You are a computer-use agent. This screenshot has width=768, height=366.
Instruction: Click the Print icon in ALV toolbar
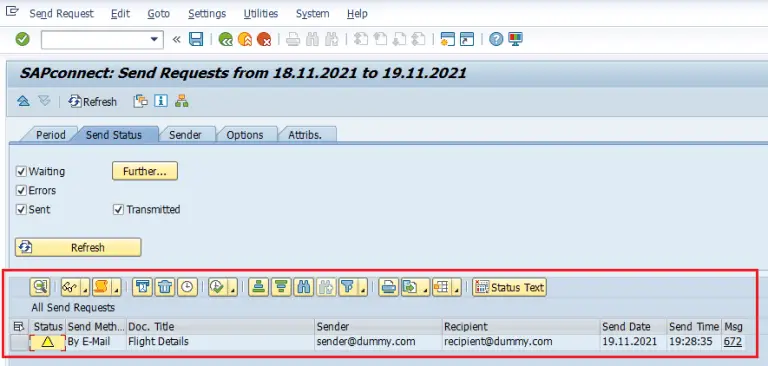(388, 287)
